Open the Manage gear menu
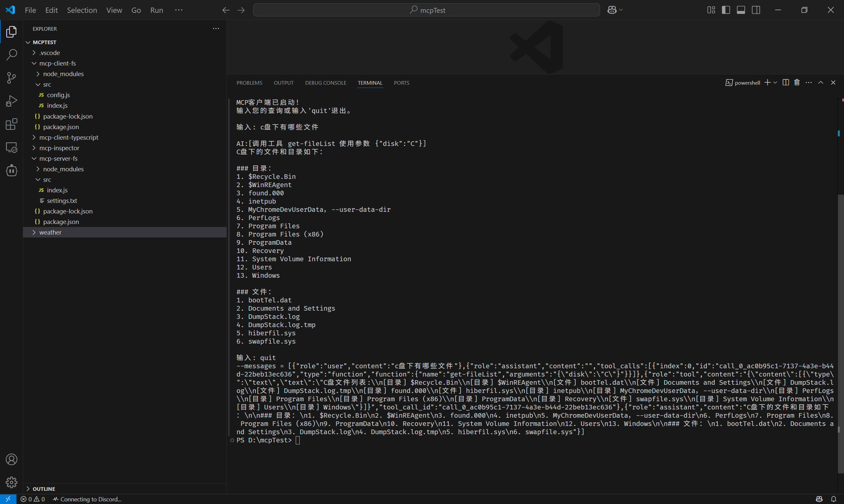844x504 pixels. point(12,482)
